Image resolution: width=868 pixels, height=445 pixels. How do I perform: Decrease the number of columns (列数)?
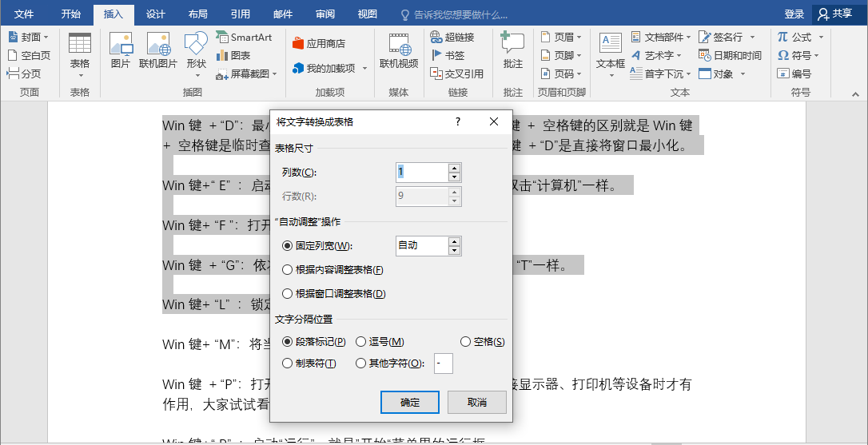(455, 177)
